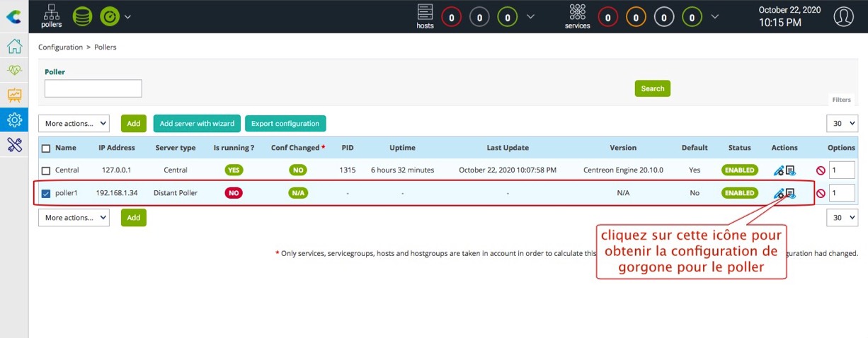Open the Monitoring heartbeat sidebar icon
This screenshot has height=338, width=868.
[x=14, y=71]
